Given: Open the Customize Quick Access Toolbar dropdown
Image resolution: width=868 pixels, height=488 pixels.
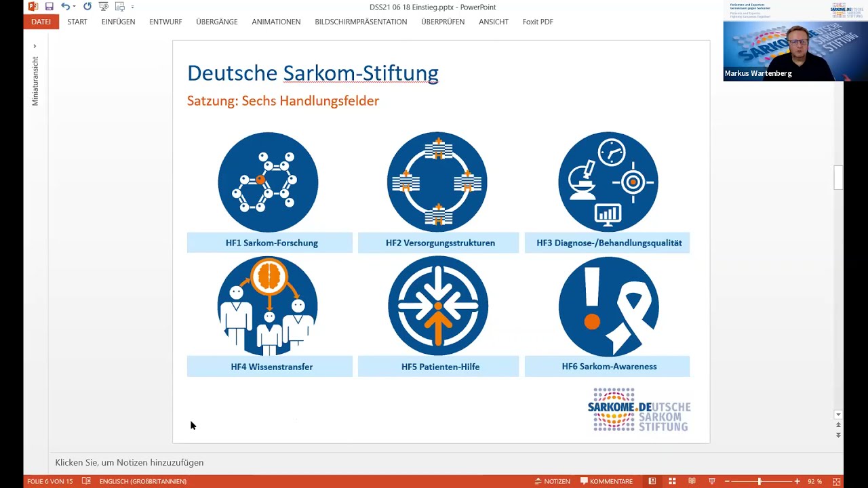Looking at the screenshot, I should [132, 7].
